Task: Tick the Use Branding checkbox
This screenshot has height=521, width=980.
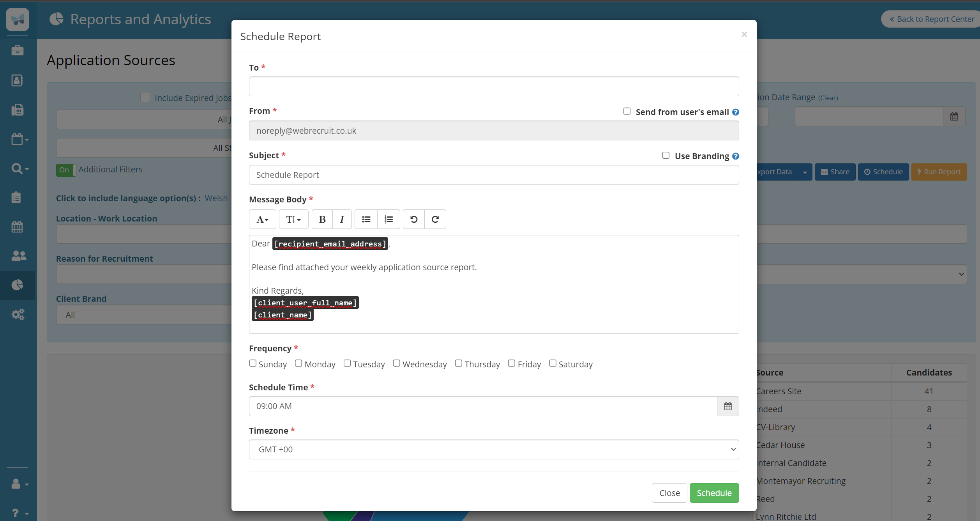Action: pyautogui.click(x=666, y=155)
